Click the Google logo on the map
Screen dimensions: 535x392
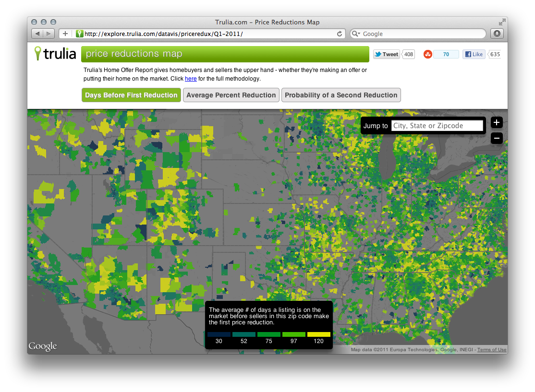pyautogui.click(x=43, y=345)
